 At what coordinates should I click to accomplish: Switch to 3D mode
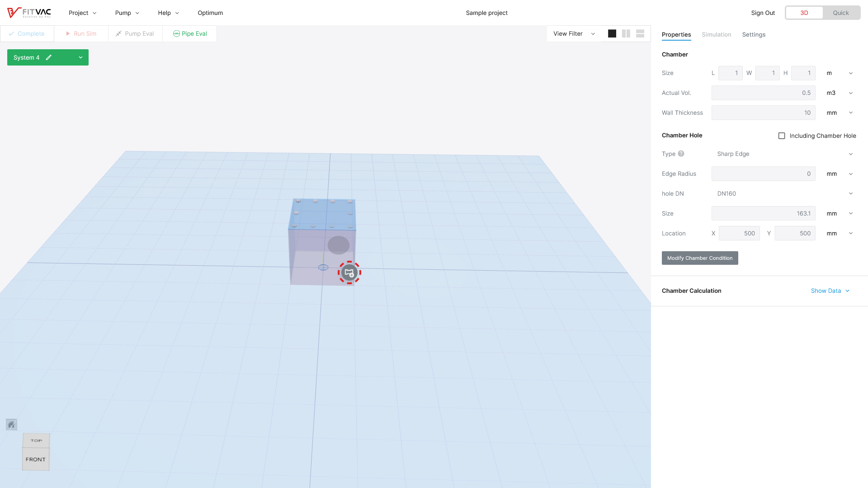click(x=804, y=13)
